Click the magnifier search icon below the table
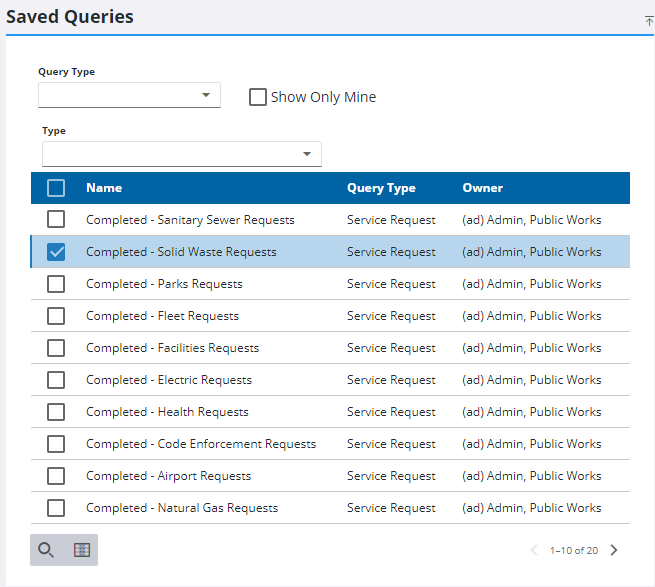Screen dimensions: 655x587 [46, 549]
